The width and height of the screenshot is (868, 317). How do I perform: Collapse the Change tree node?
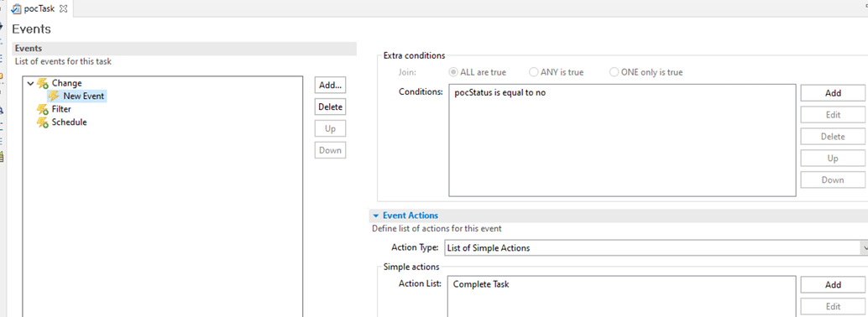pos(30,83)
